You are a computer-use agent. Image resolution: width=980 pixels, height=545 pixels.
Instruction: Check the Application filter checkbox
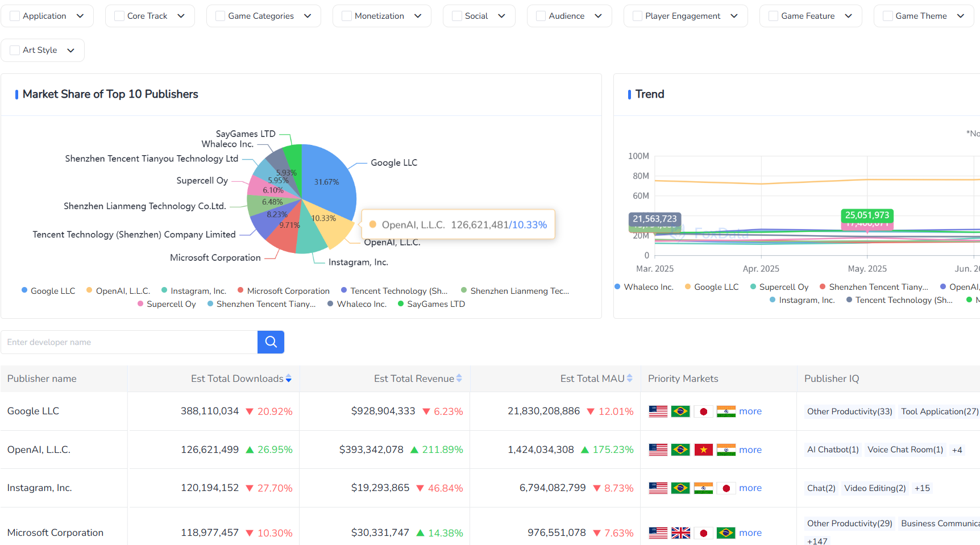pos(15,16)
